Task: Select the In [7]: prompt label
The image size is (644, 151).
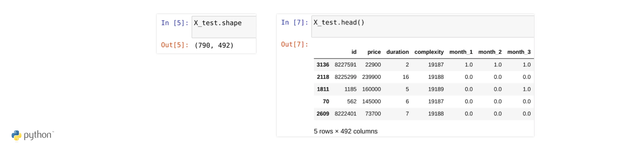Action: pos(295,23)
